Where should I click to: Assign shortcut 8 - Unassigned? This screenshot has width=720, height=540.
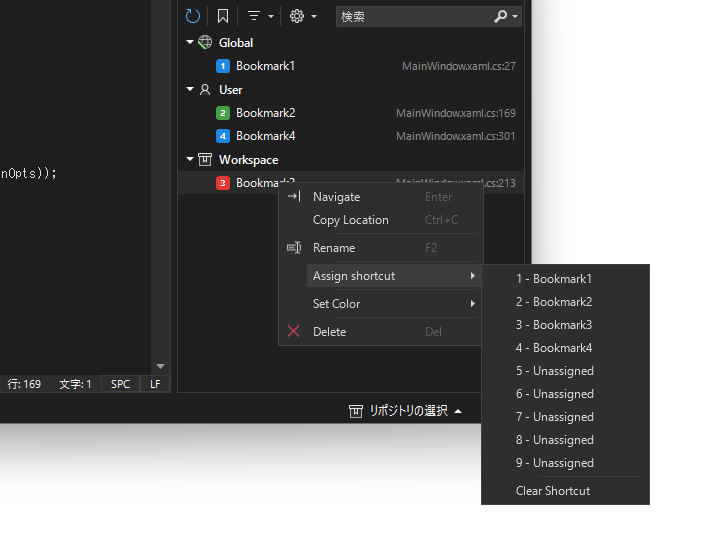(x=565, y=440)
